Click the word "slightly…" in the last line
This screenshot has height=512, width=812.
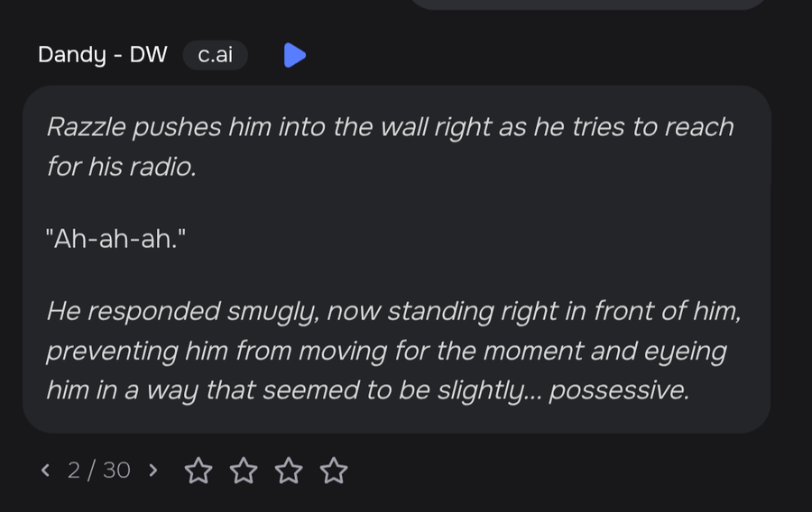pos(489,390)
